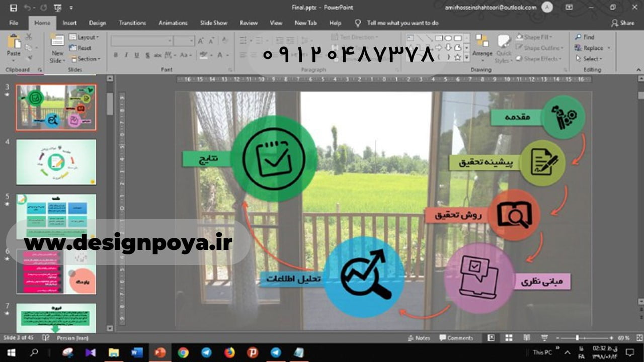
Task: Open Google Chrome from the taskbar
Action: coord(183,352)
